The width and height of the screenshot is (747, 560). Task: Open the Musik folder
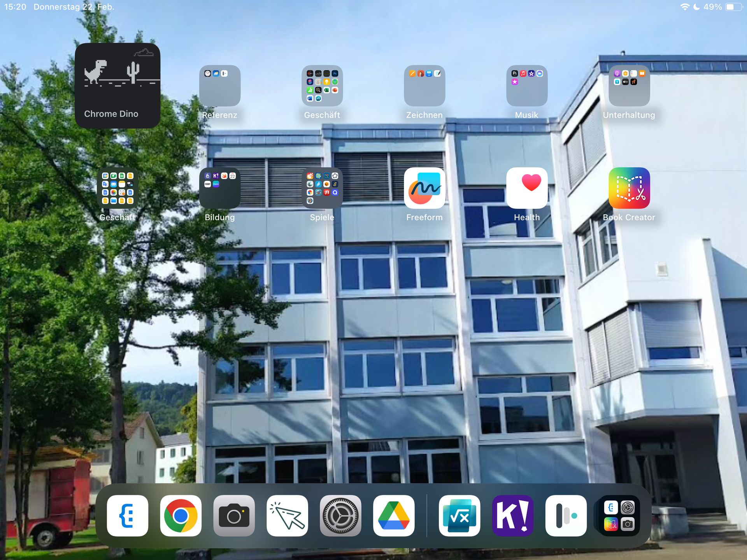click(x=526, y=86)
